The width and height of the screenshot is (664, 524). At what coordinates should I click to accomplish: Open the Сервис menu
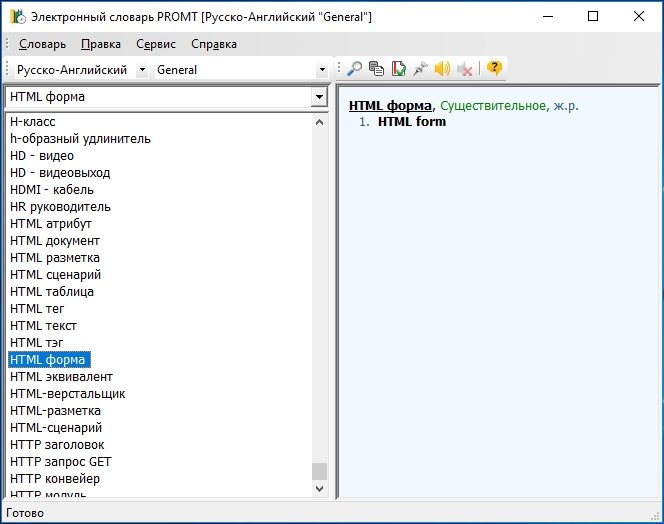click(156, 44)
